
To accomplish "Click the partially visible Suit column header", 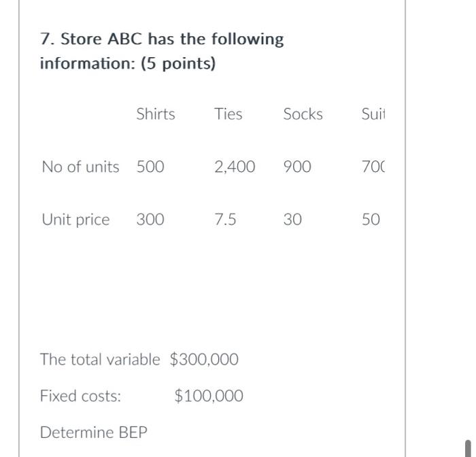I will [x=373, y=114].
